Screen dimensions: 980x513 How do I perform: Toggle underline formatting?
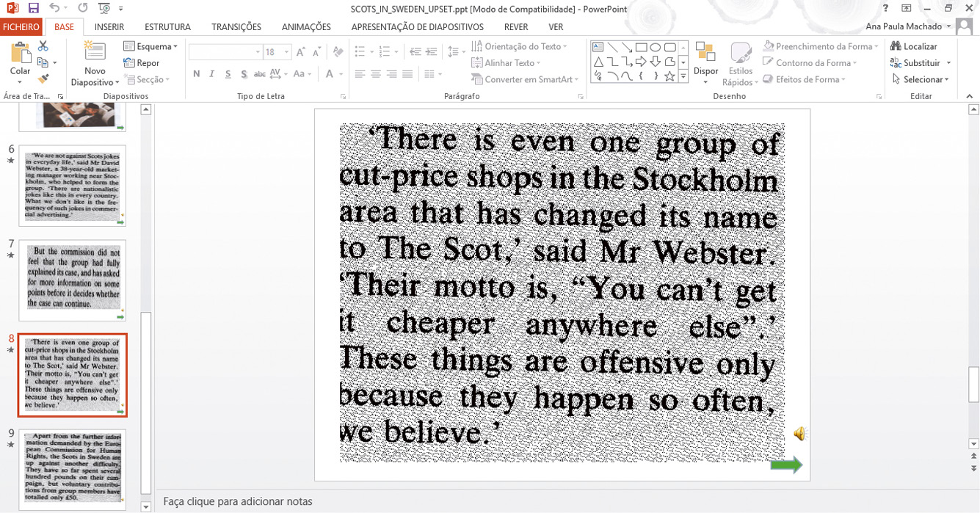228,74
